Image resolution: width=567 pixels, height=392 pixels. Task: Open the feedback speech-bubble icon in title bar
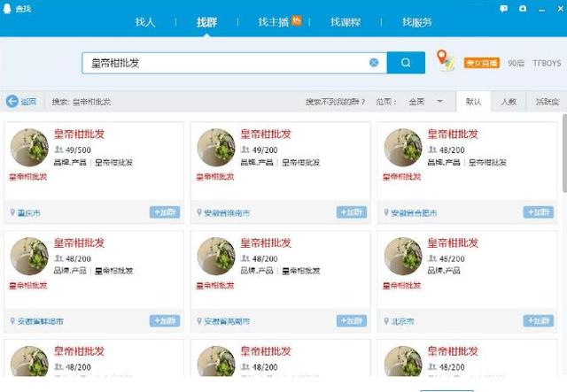[x=503, y=9]
